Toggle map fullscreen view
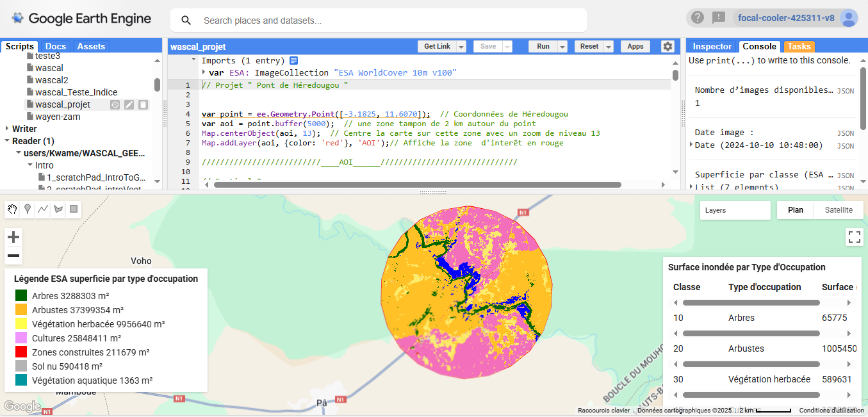 [854, 237]
